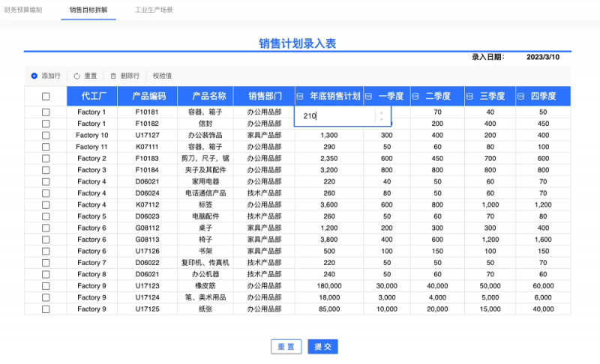Viewport: 600px width, 364px height.
Task: Click the bottom 重置 reset button
Action: click(x=286, y=347)
